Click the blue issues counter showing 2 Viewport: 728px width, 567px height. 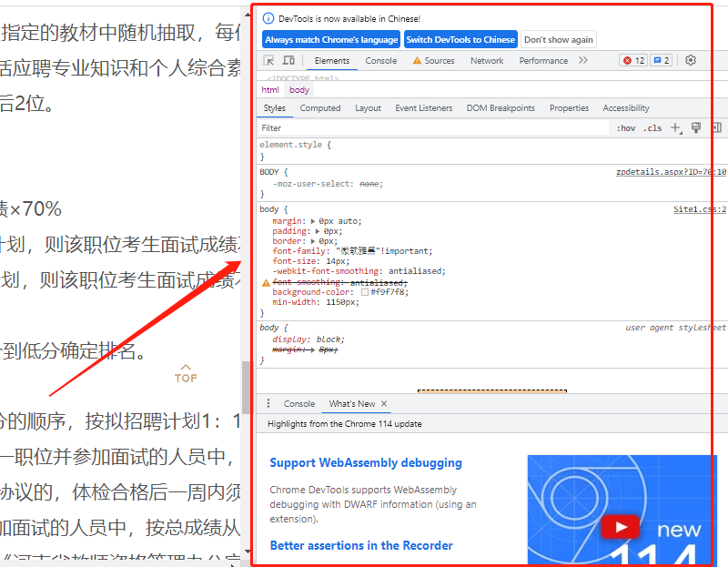(660, 60)
